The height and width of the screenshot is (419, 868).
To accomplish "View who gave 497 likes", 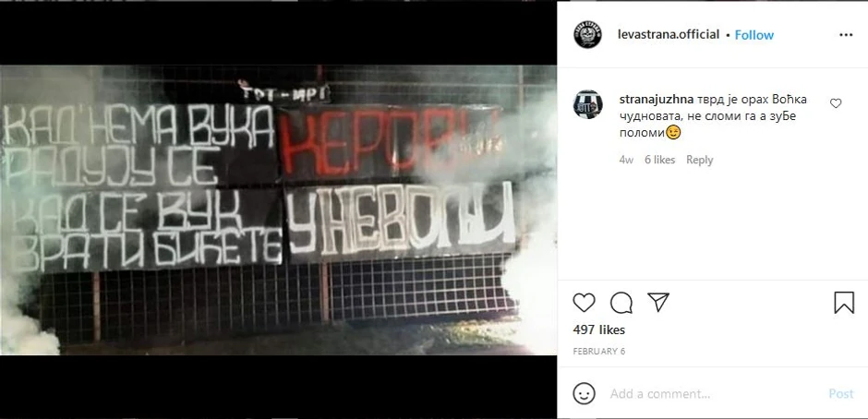I will tap(599, 329).
